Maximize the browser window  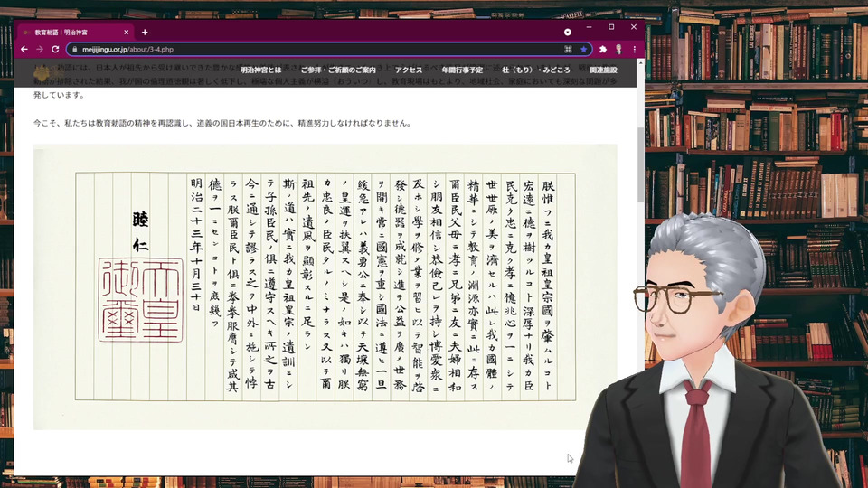(x=611, y=27)
